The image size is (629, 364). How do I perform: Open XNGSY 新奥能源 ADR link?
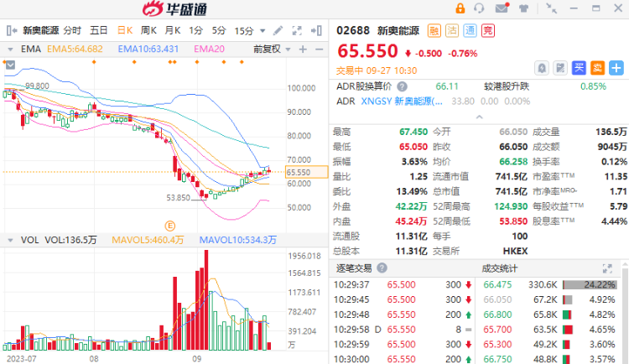pyautogui.click(x=402, y=101)
